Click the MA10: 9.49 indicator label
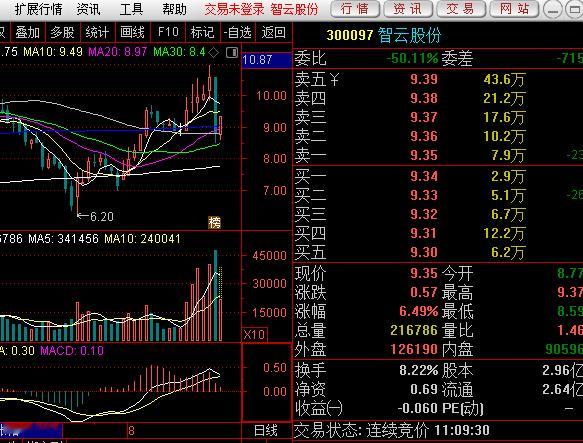 point(53,52)
